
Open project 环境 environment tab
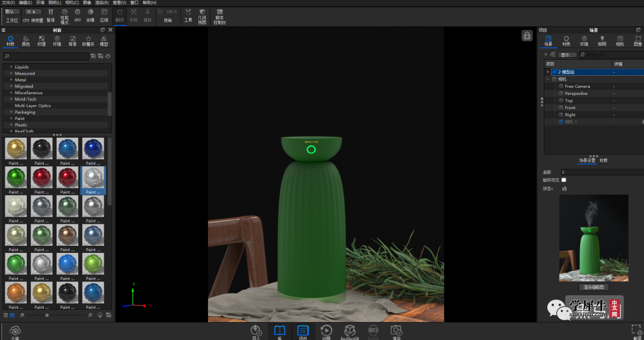pyautogui.click(x=584, y=41)
